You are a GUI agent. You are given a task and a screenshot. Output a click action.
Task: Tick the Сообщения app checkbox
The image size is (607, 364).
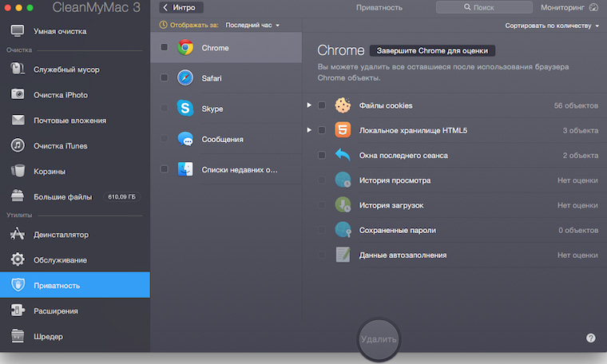click(165, 138)
